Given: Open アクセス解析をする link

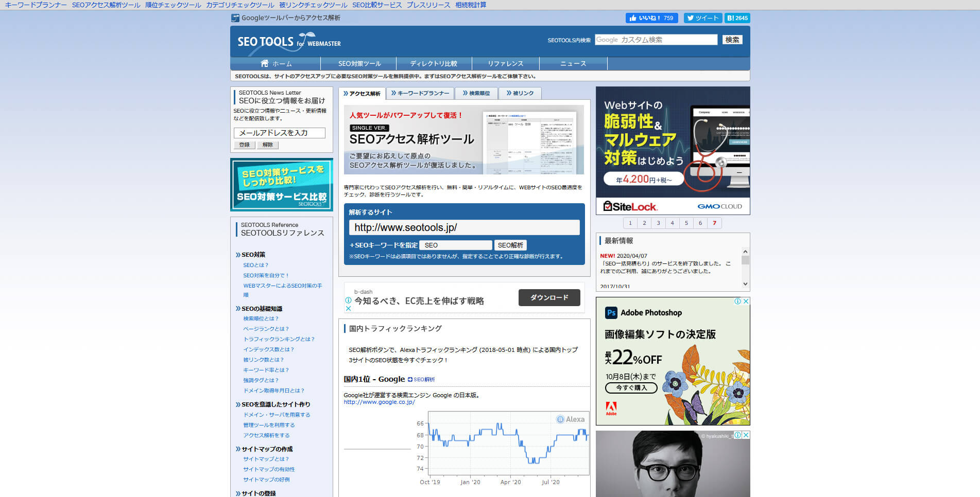Looking at the screenshot, I should point(266,436).
